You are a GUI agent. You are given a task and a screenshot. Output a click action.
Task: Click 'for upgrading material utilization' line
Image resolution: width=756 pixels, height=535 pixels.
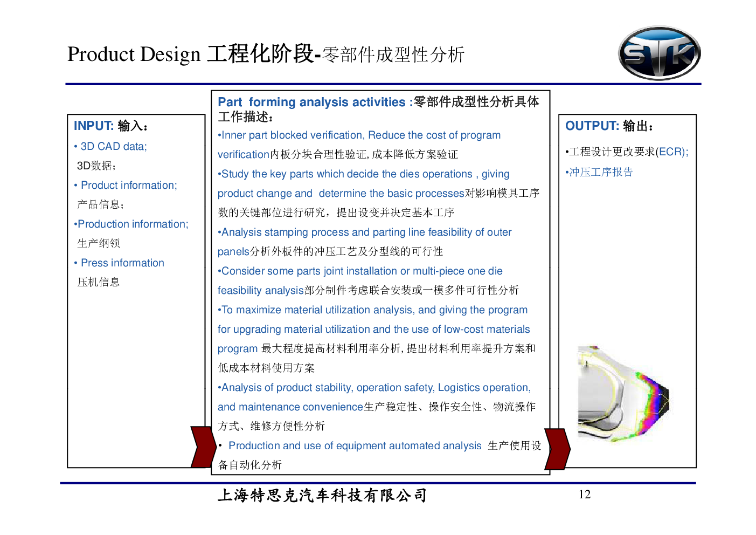pos(374,330)
